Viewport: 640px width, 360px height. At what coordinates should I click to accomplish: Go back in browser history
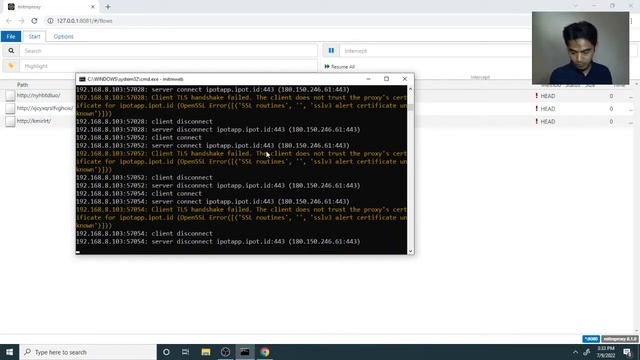(9, 21)
